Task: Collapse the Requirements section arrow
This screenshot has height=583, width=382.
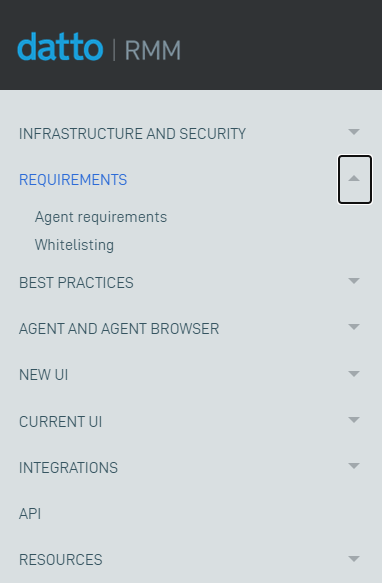Action: 354,180
